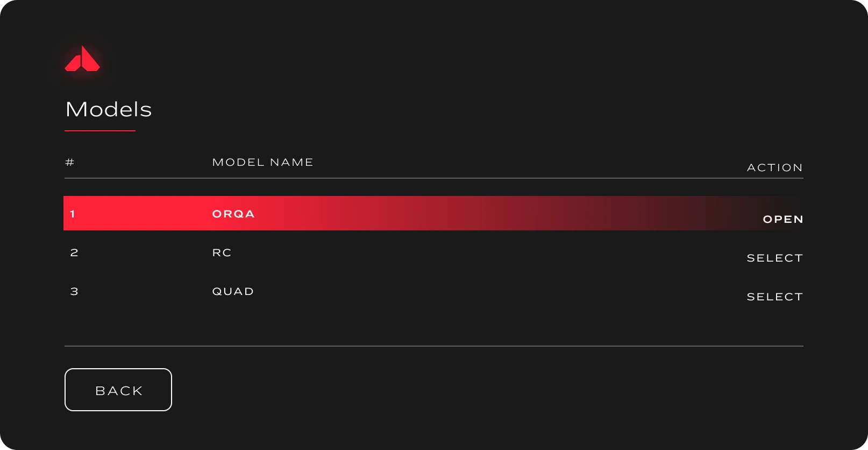The image size is (868, 450).
Task: Click row number 1 in the list
Action: click(73, 214)
